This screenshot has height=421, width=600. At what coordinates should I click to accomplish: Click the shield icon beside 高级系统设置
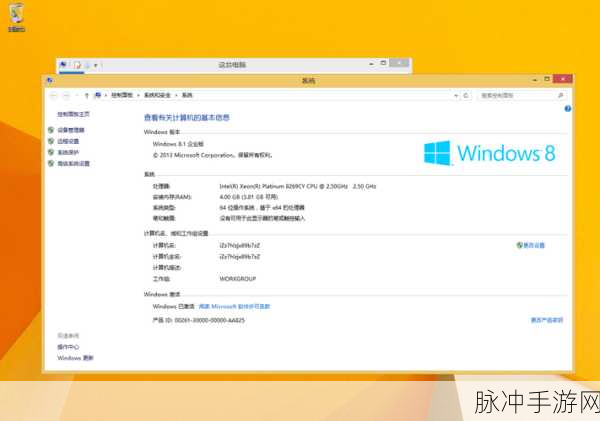pyautogui.click(x=51, y=163)
